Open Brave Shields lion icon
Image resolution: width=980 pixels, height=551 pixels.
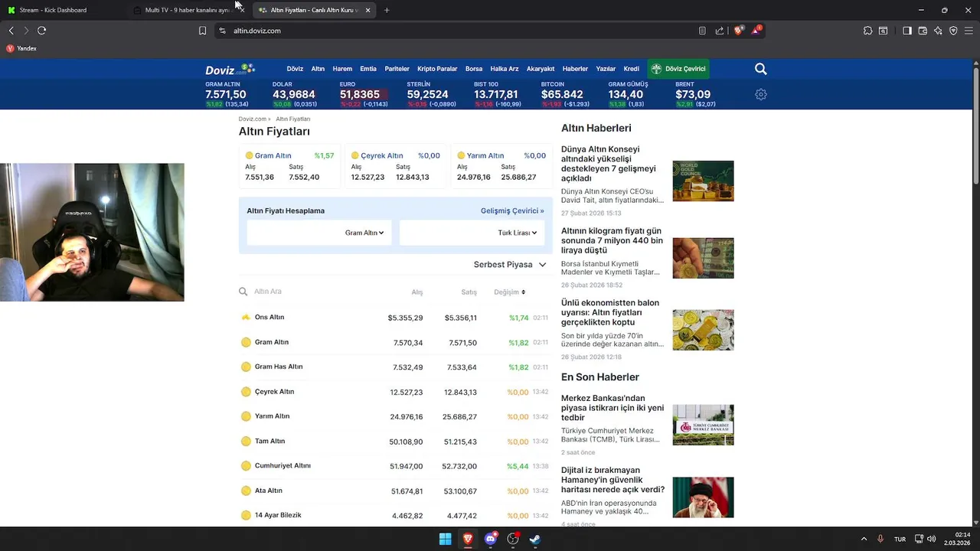click(738, 31)
